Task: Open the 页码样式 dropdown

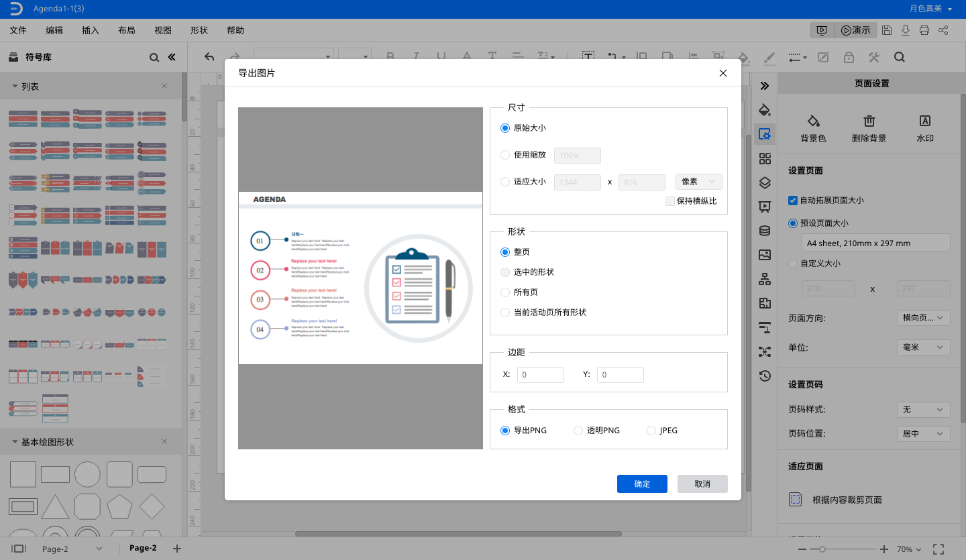Action: tap(924, 409)
